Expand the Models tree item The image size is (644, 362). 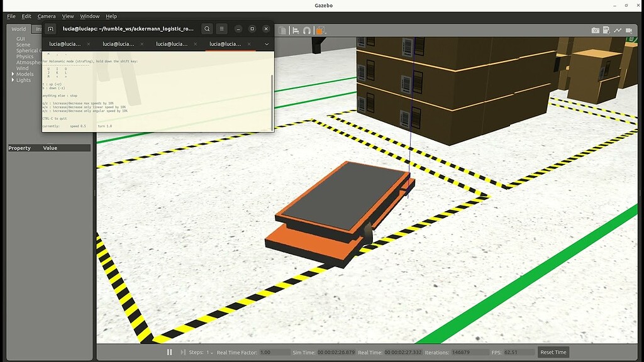[13, 74]
